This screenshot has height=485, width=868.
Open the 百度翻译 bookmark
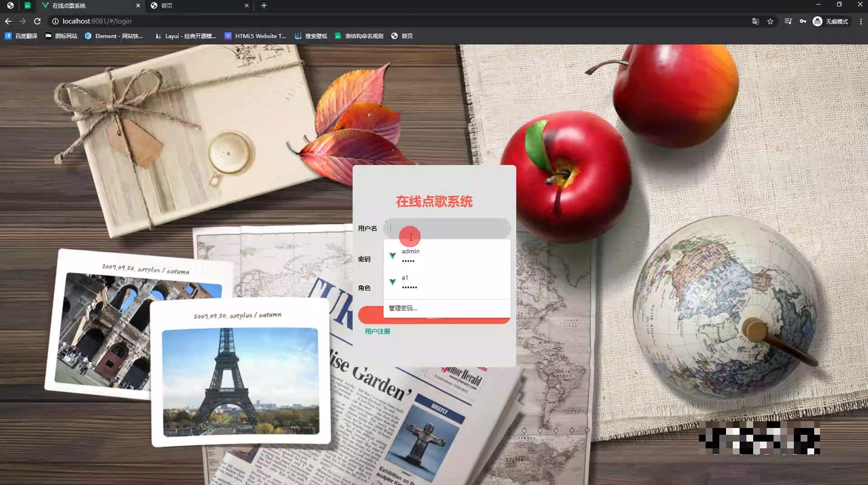[x=21, y=36]
